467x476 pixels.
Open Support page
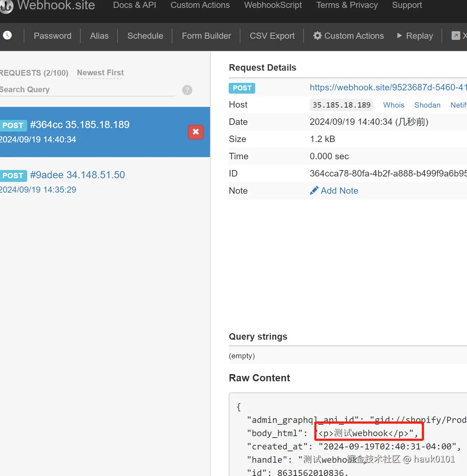pos(407,5)
